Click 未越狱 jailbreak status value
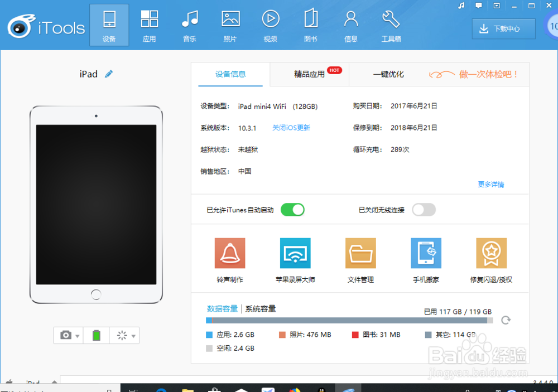 pos(248,150)
